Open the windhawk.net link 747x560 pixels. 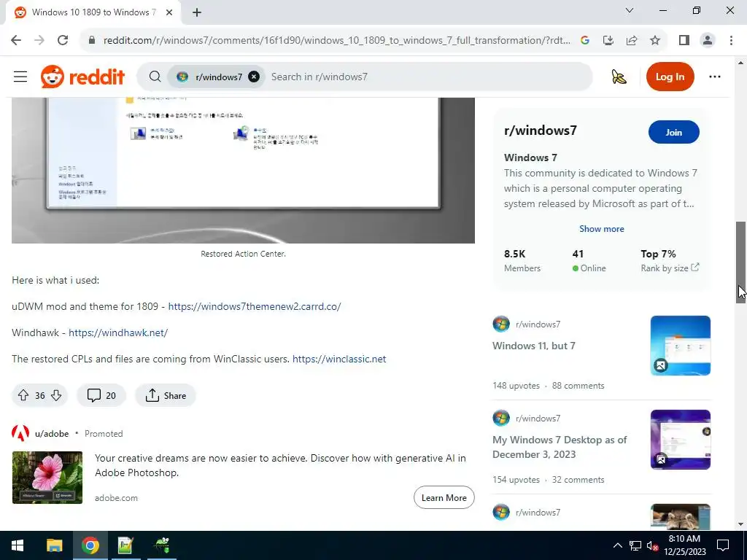point(118,332)
